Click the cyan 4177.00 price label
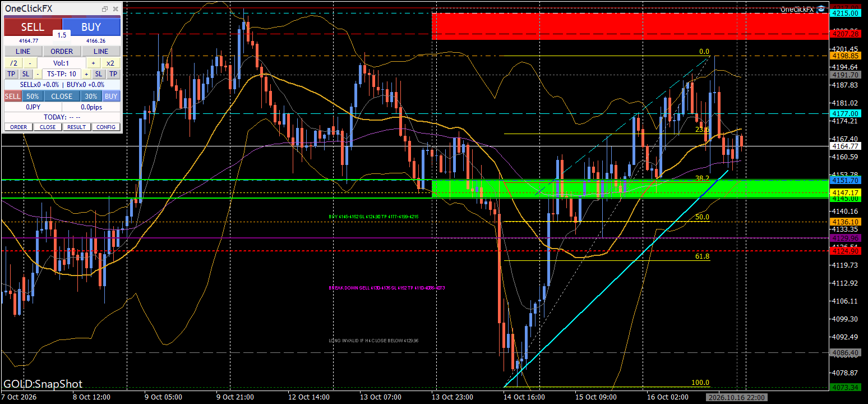This screenshot has width=868, height=404. point(846,113)
